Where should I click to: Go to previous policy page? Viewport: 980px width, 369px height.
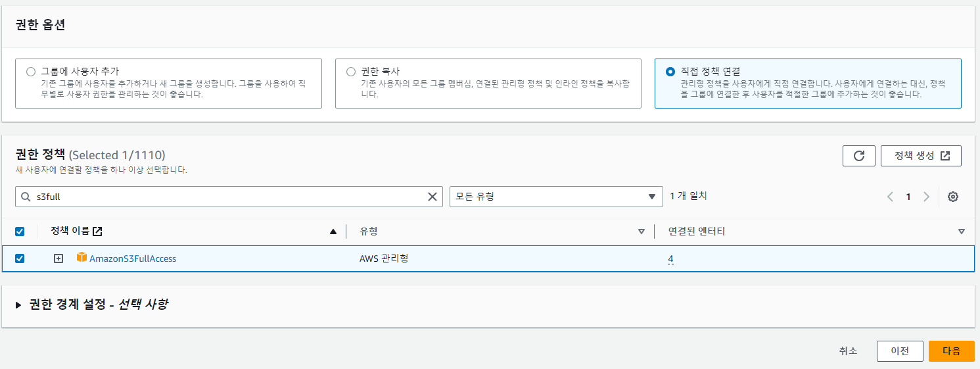[890, 197]
